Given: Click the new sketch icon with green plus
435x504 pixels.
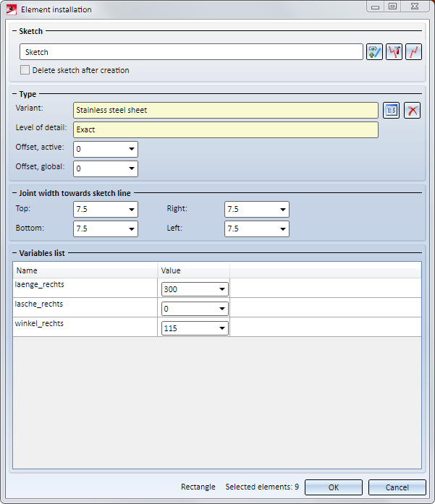Looking at the screenshot, I should pos(374,52).
